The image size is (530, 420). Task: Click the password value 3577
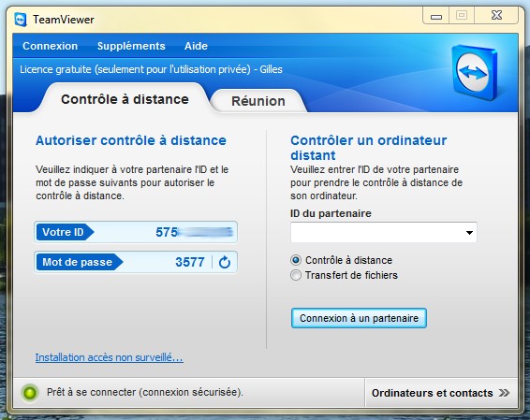pos(190,262)
